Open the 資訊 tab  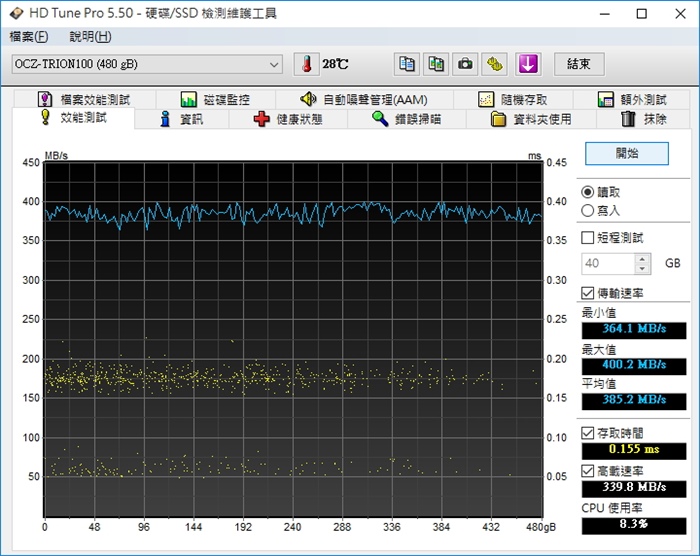pyautogui.click(x=182, y=119)
